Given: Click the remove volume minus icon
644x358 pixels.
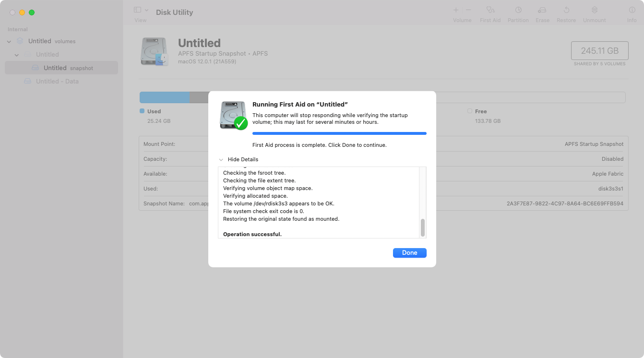Looking at the screenshot, I should [468, 10].
